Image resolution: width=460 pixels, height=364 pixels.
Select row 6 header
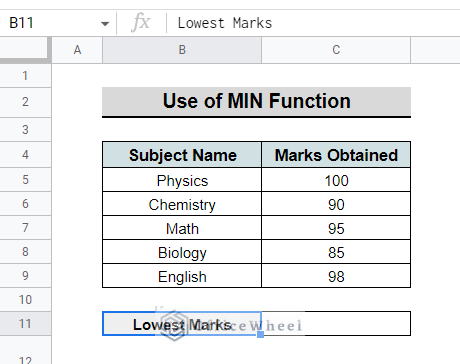(x=25, y=204)
